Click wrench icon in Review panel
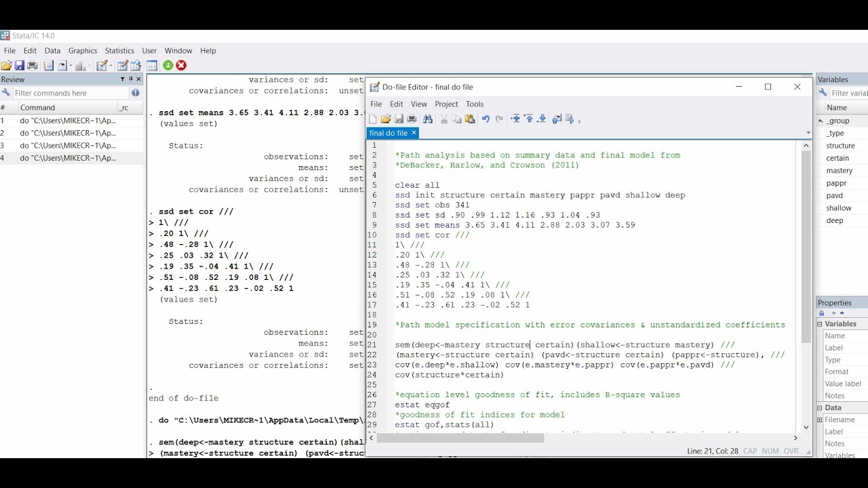 pos(5,93)
